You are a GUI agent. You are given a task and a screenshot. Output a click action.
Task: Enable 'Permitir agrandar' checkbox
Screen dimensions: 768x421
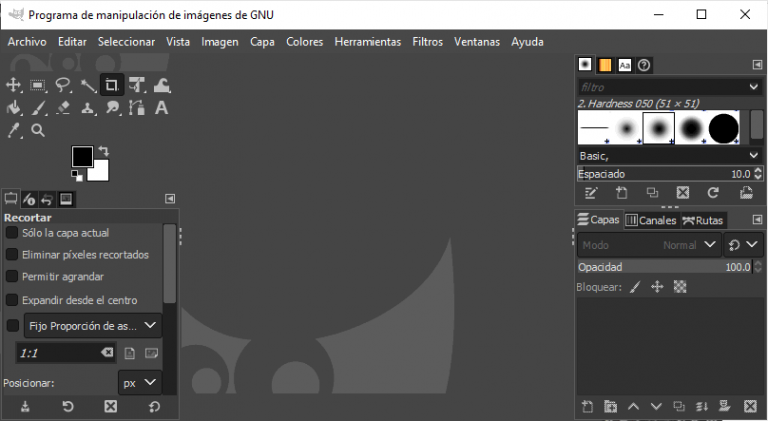click(12, 277)
